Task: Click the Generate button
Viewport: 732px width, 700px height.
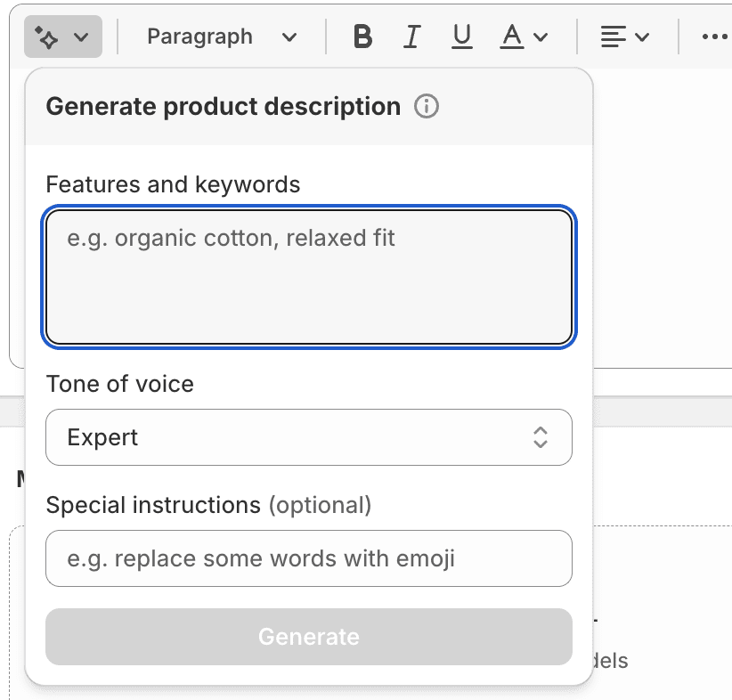Action: [309, 637]
